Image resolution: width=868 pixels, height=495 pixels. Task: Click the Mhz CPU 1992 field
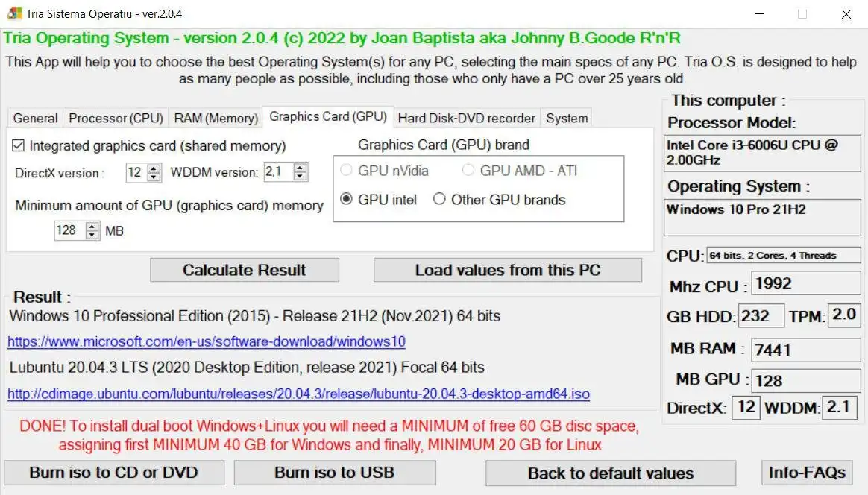point(805,283)
